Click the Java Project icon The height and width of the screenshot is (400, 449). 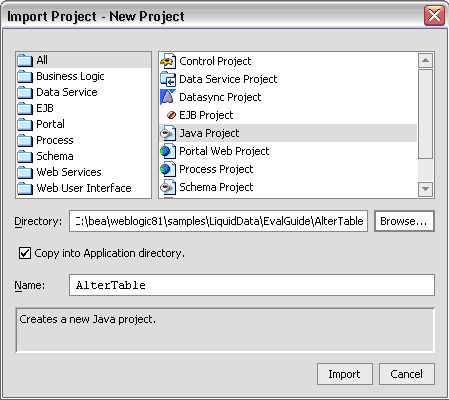tap(168, 133)
